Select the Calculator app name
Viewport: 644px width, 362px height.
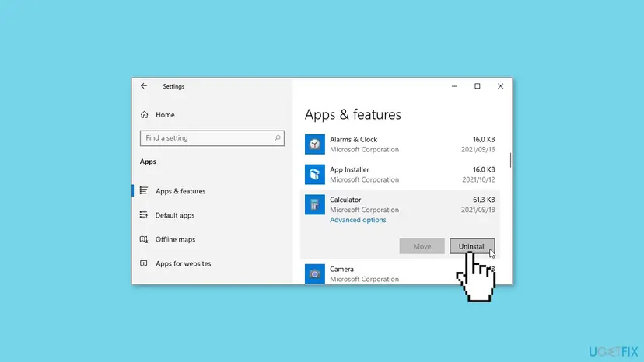click(x=345, y=200)
